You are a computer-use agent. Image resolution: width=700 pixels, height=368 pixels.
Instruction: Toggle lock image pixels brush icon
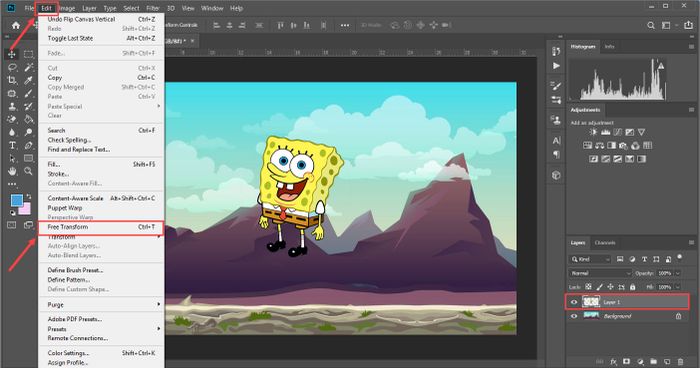(600, 287)
